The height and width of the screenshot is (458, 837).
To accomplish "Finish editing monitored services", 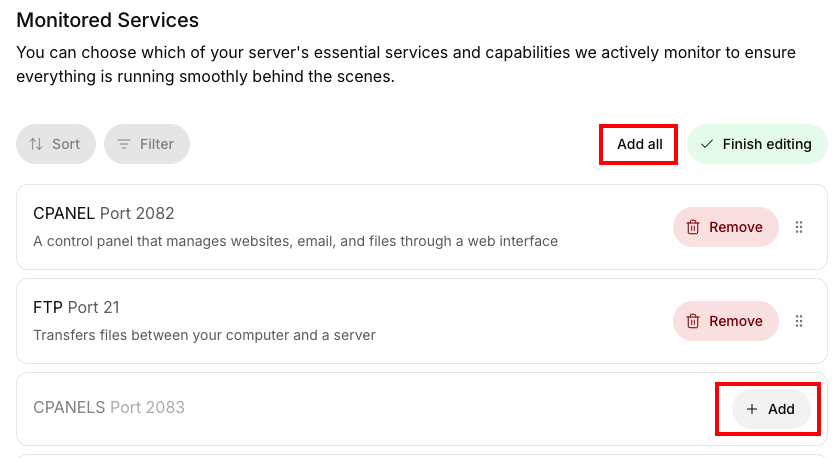I will [x=757, y=144].
